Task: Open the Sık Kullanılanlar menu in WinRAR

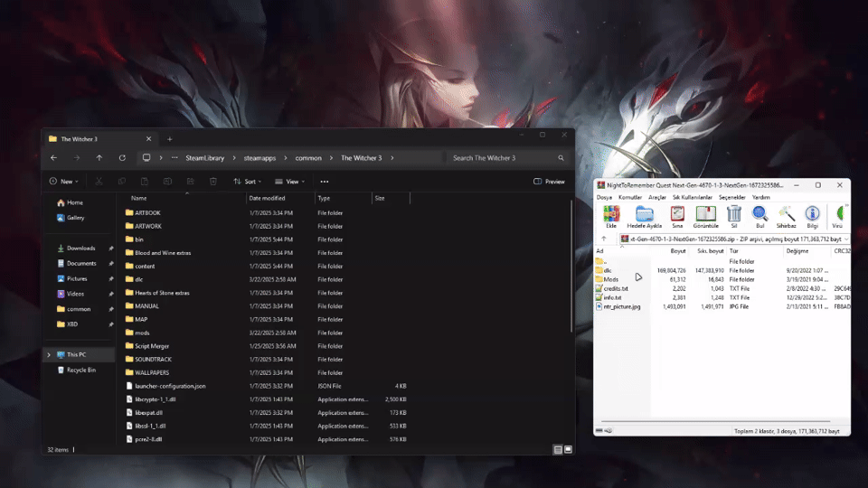Action: pyautogui.click(x=693, y=197)
